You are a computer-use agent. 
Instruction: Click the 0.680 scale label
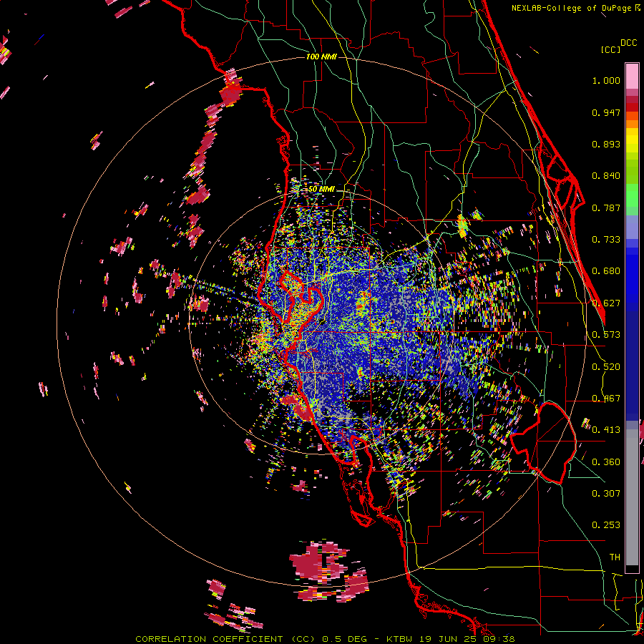(x=606, y=271)
